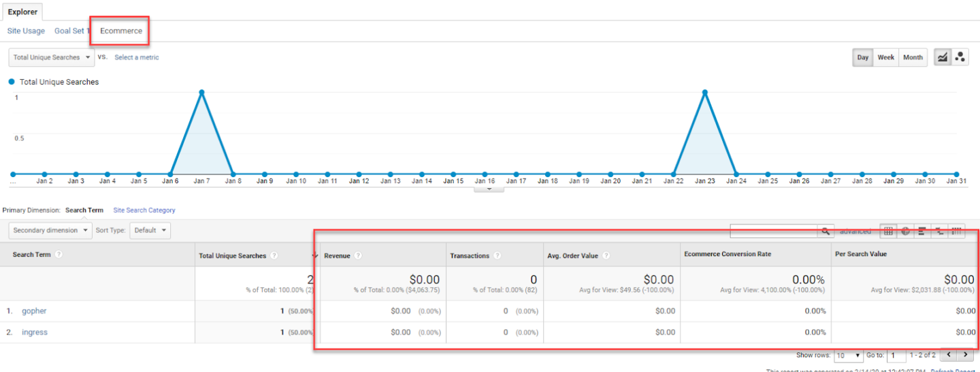Click the table search magnifier icon
The width and height of the screenshot is (980, 372).
(826, 232)
